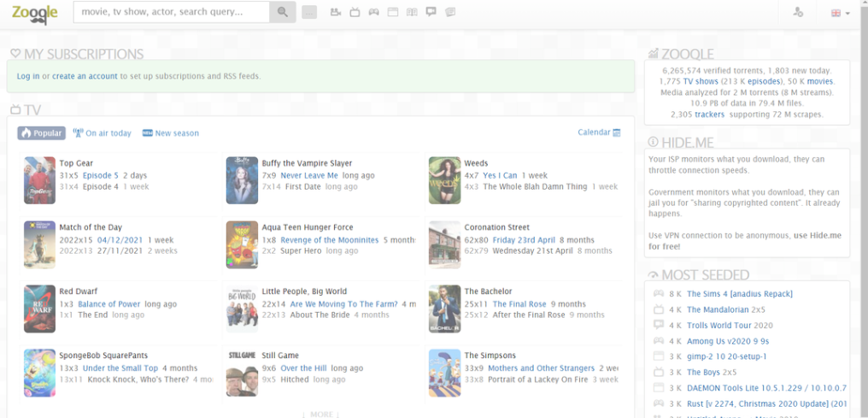Viewport: 868px width, 418px height.
Task: Open the Applications category icon in header
Action: [x=393, y=13]
